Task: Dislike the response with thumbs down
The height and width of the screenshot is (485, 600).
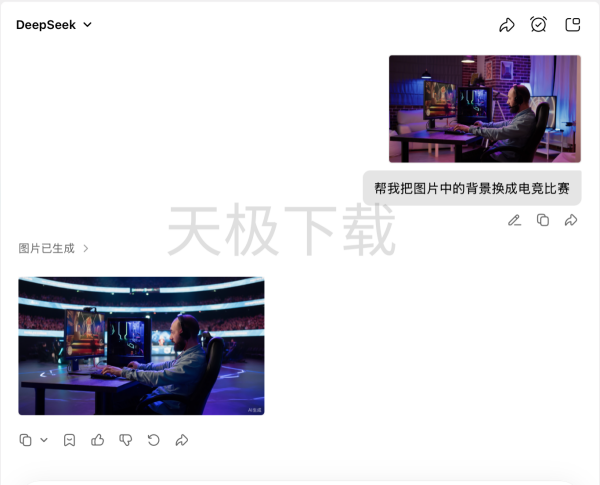Action: [125, 440]
